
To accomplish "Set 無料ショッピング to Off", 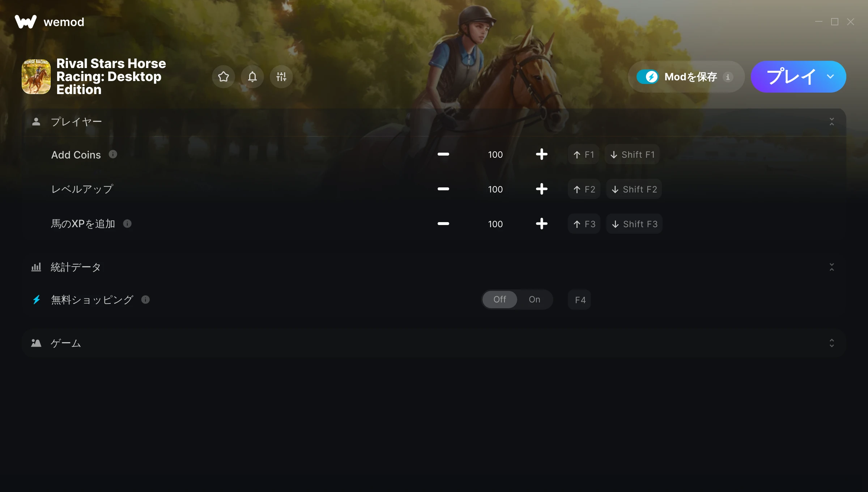I will coord(500,300).
